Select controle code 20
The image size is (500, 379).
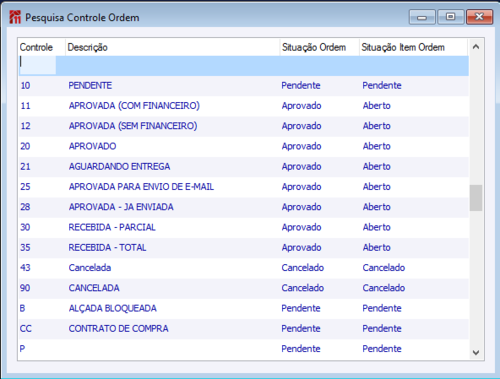coord(25,146)
